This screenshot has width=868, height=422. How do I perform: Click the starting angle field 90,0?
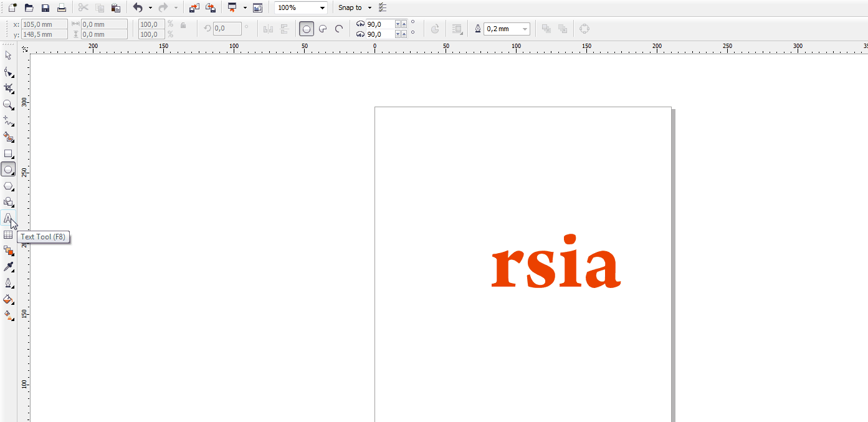click(x=381, y=24)
